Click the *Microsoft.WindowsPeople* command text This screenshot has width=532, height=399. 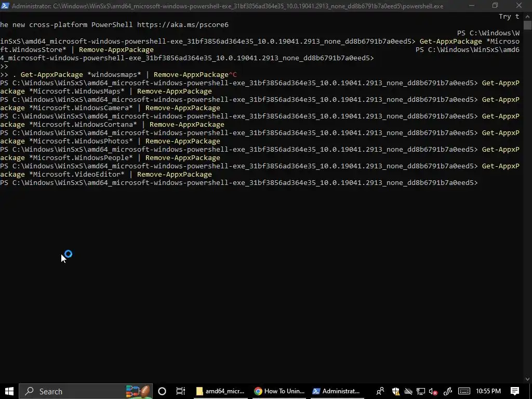click(x=81, y=158)
